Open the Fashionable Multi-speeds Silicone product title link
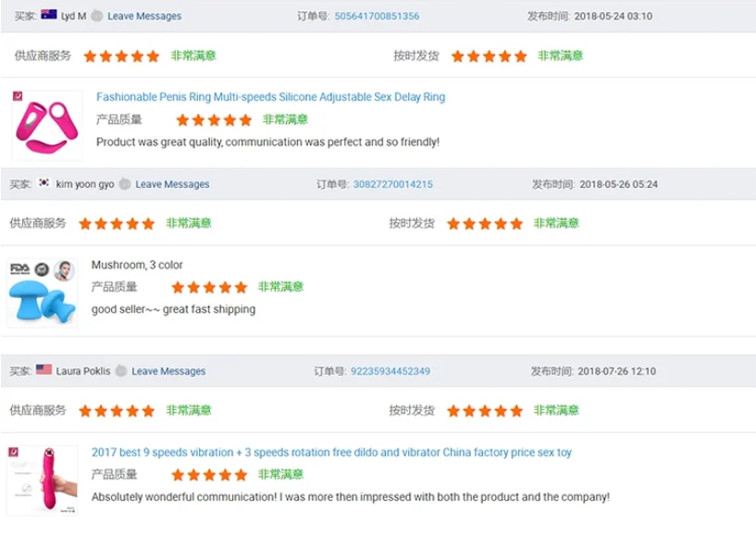The image size is (756, 536). 270,97
